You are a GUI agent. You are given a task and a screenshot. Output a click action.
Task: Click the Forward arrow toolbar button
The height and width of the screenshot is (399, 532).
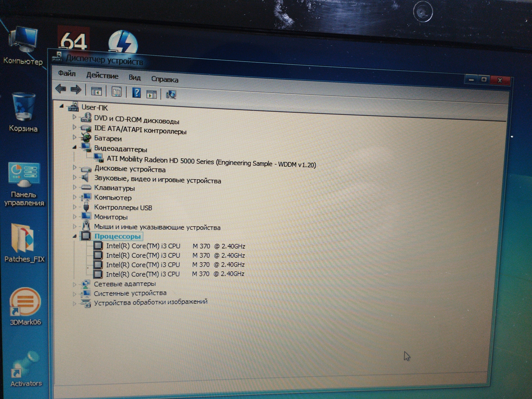tap(76, 89)
